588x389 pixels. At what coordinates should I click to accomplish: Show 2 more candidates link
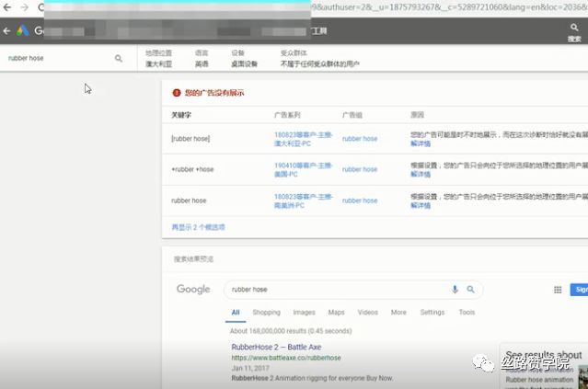pos(198,227)
